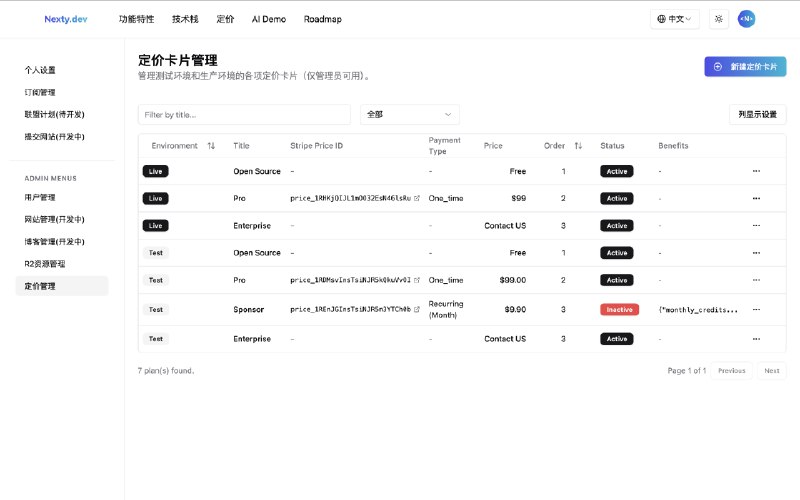Click the 'Page 1 of 1' indicator

coord(687,371)
